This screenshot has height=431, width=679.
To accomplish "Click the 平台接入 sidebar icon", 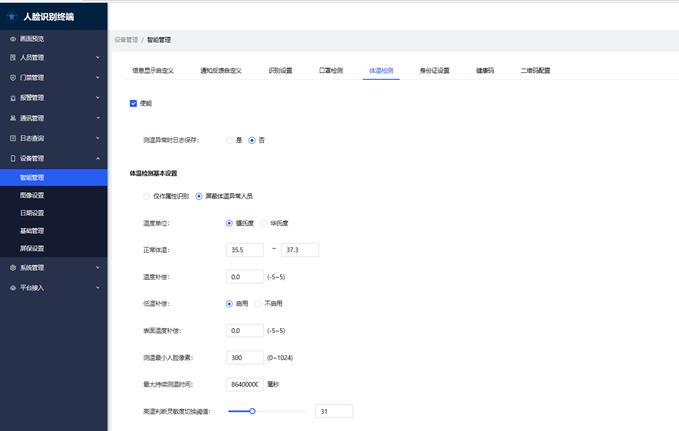I will tap(13, 287).
